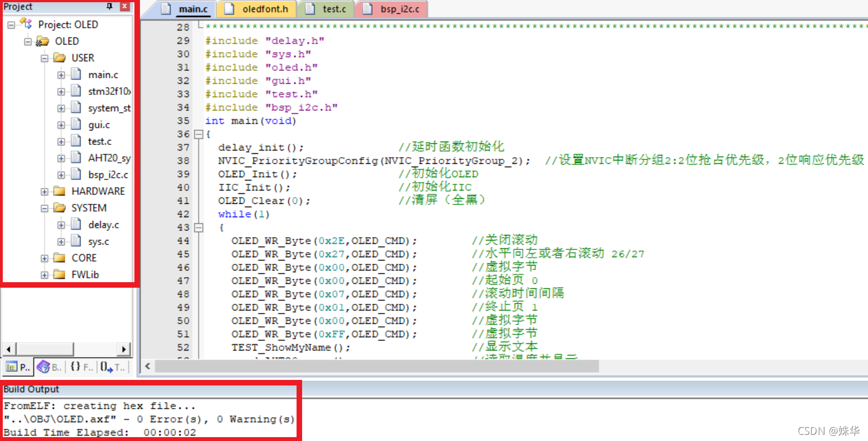Click the gui.c file icon in tree

pos(76,124)
